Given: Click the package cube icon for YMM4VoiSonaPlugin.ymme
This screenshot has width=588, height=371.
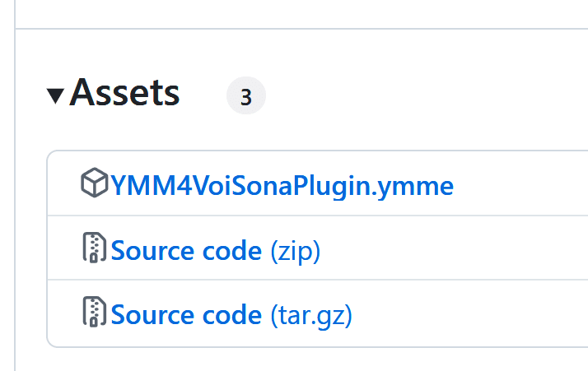Looking at the screenshot, I should point(94,183).
